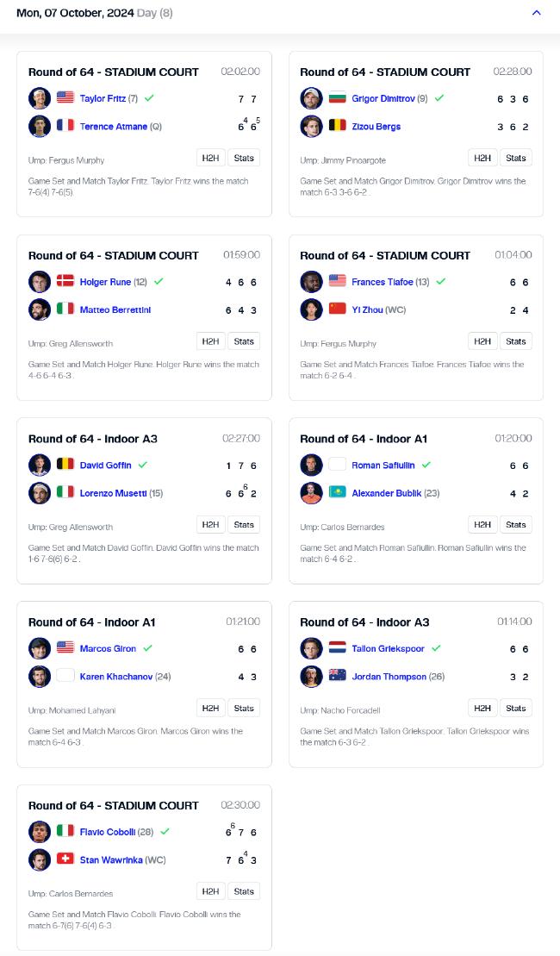The image size is (560, 956).
Task: Click Karen Khachanov's player photo
Action: [x=40, y=677]
